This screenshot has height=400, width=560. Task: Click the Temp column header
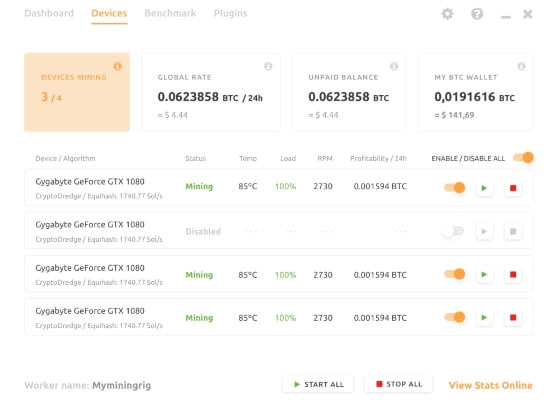click(248, 158)
